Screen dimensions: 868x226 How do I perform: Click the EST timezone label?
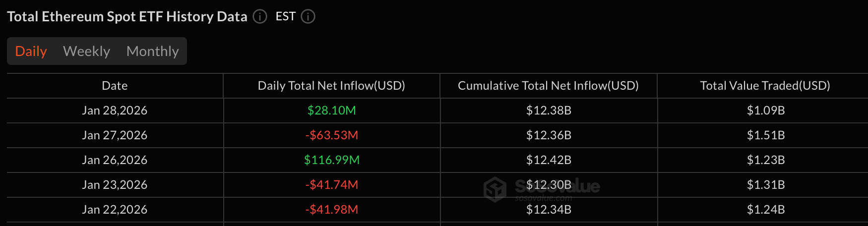(x=286, y=17)
